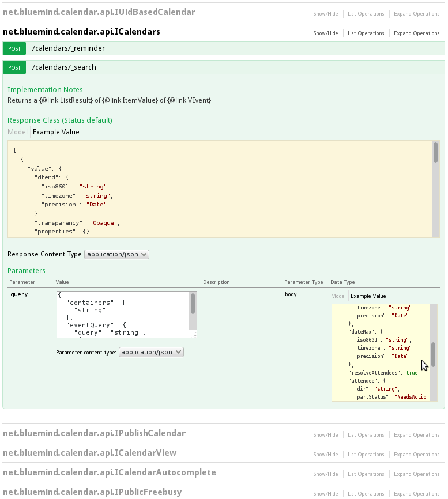Select Example Value tab under Response Class

pyautogui.click(x=56, y=132)
